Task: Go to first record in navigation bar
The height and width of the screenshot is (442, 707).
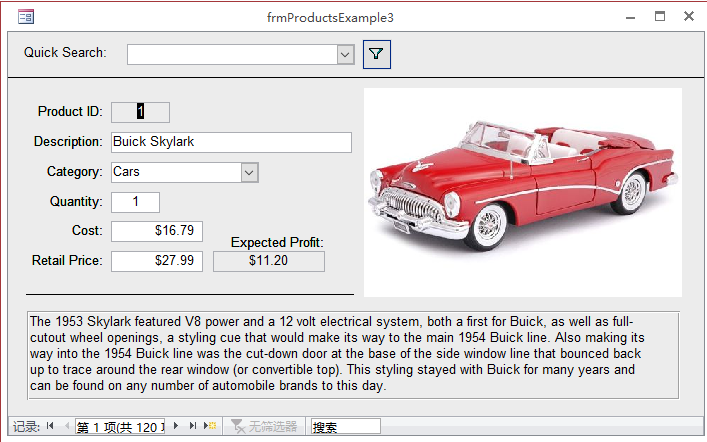Action: tap(50, 426)
